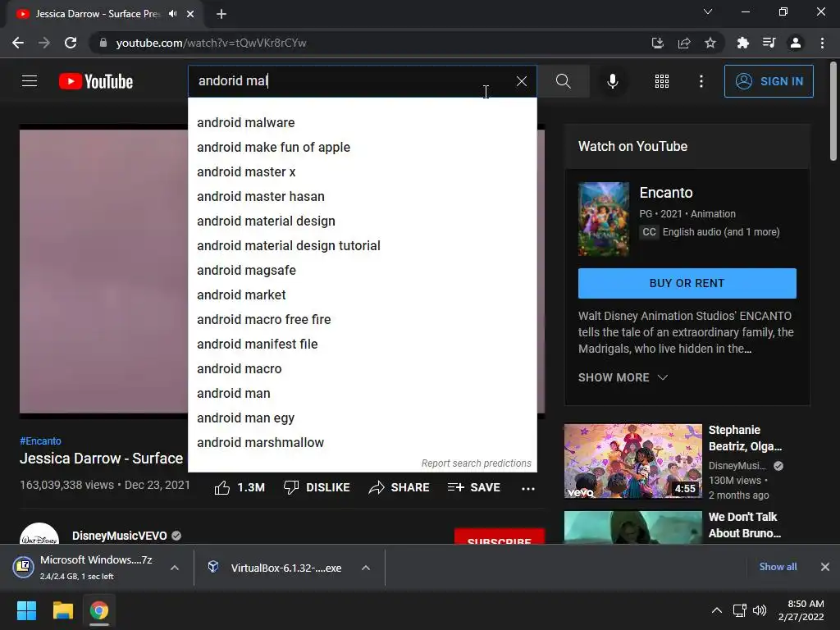Select suggestion "android marshmallow"
The height and width of the screenshot is (630, 840).
(362, 443)
